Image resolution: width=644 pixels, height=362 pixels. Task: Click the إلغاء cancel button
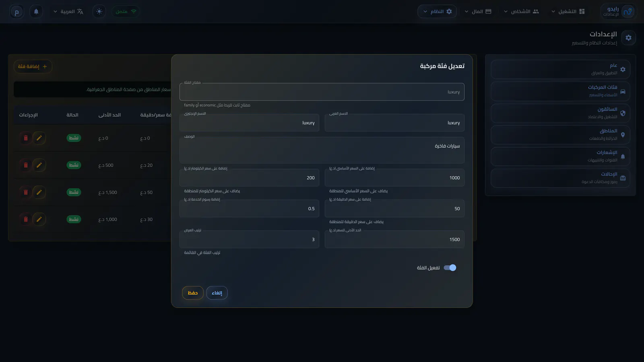[x=217, y=293]
